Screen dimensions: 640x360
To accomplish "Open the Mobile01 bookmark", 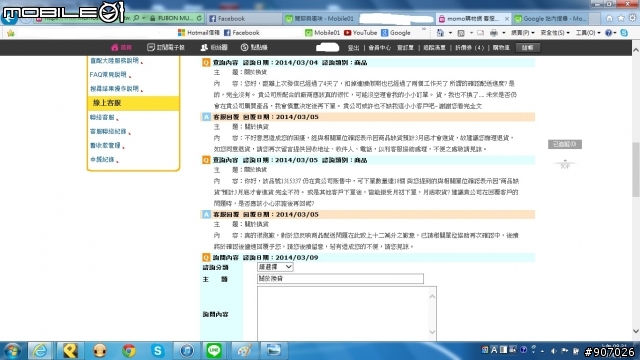I will pyautogui.click(x=322, y=33).
